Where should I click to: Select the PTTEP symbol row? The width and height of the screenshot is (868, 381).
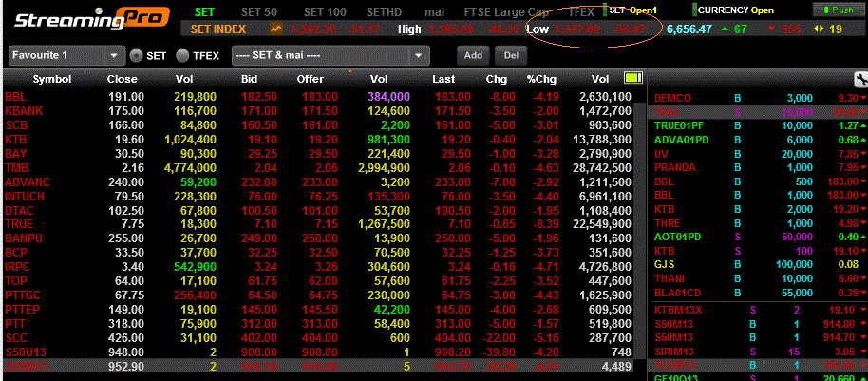[318, 310]
